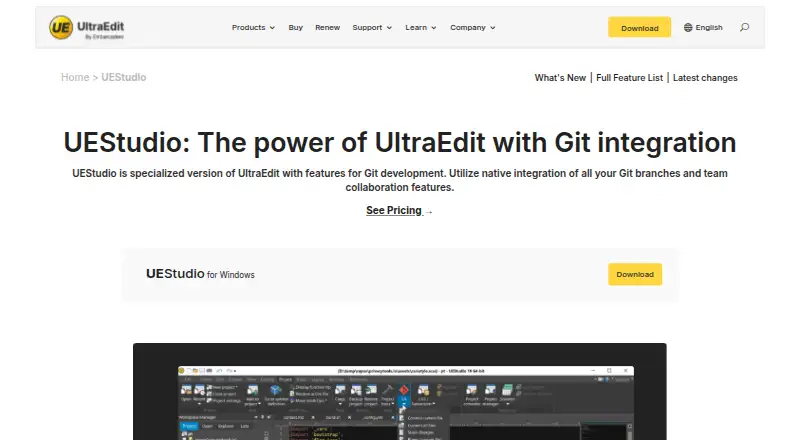This screenshot has height=440, width=800.
Task: Go to the Renew page
Action: (328, 28)
